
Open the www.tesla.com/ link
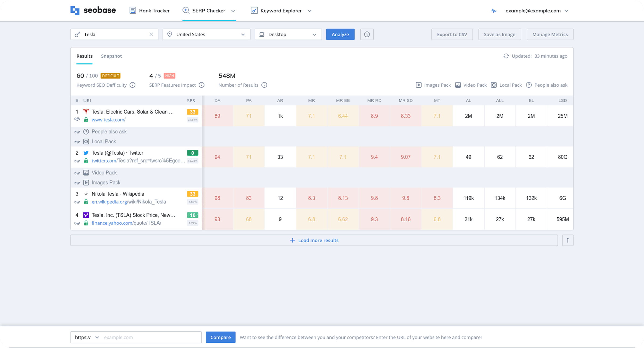[x=108, y=120]
